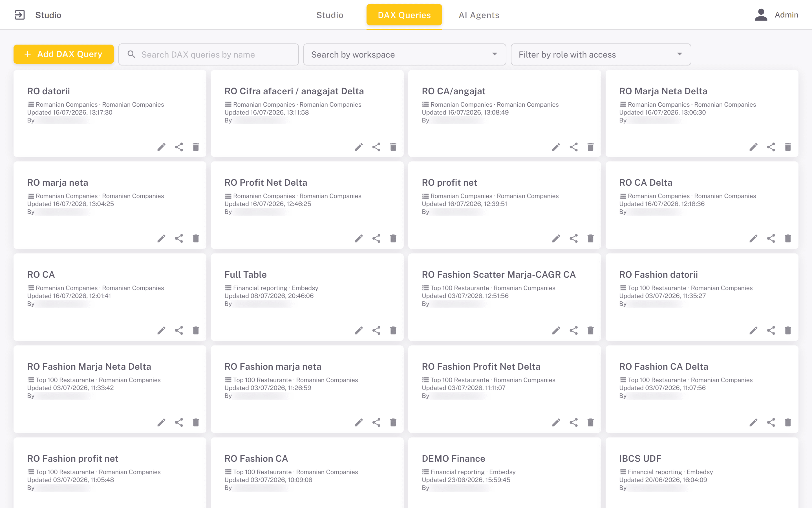Open the Admin user account menu
This screenshot has height=508, width=812.
click(x=776, y=15)
